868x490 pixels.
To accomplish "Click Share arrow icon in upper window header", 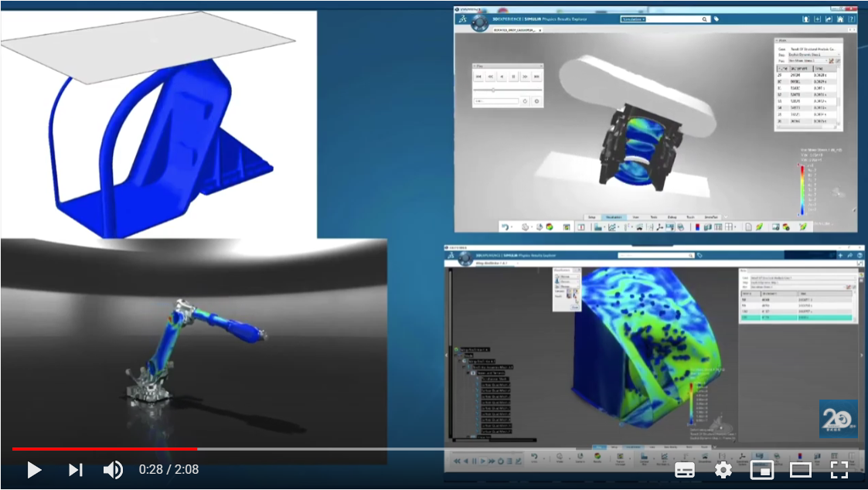I will (x=829, y=19).
